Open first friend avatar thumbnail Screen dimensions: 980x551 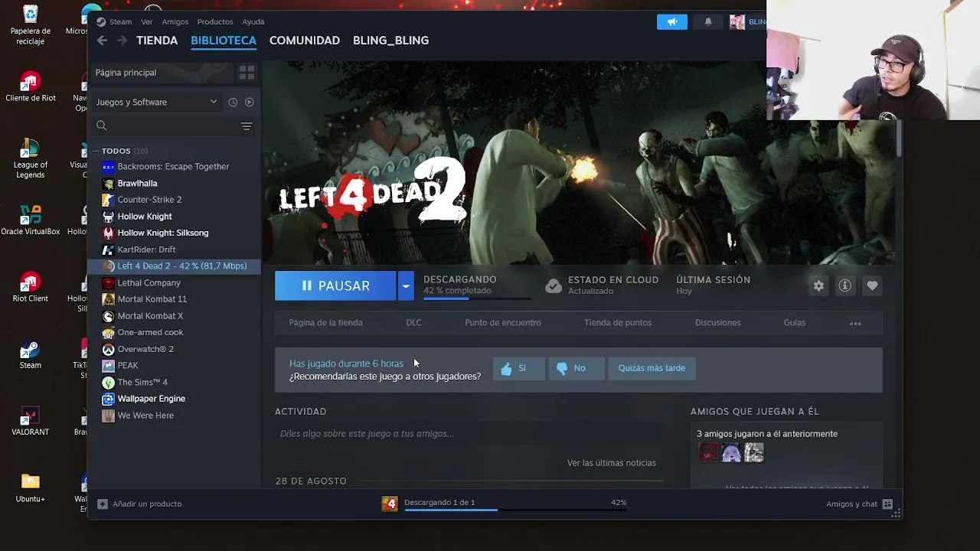[x=708, y=453]
